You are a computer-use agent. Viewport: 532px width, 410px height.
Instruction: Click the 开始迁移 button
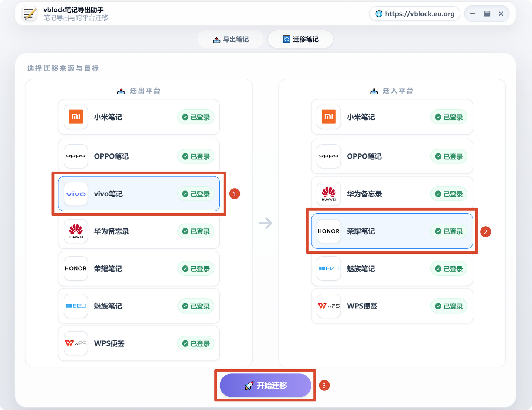[265, 385]
